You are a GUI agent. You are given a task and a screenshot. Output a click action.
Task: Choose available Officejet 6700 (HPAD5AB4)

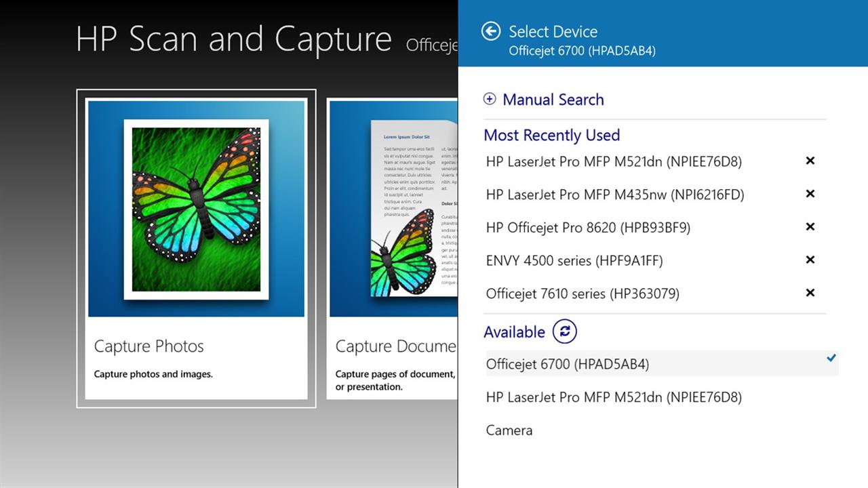click(x=661, y=364)
